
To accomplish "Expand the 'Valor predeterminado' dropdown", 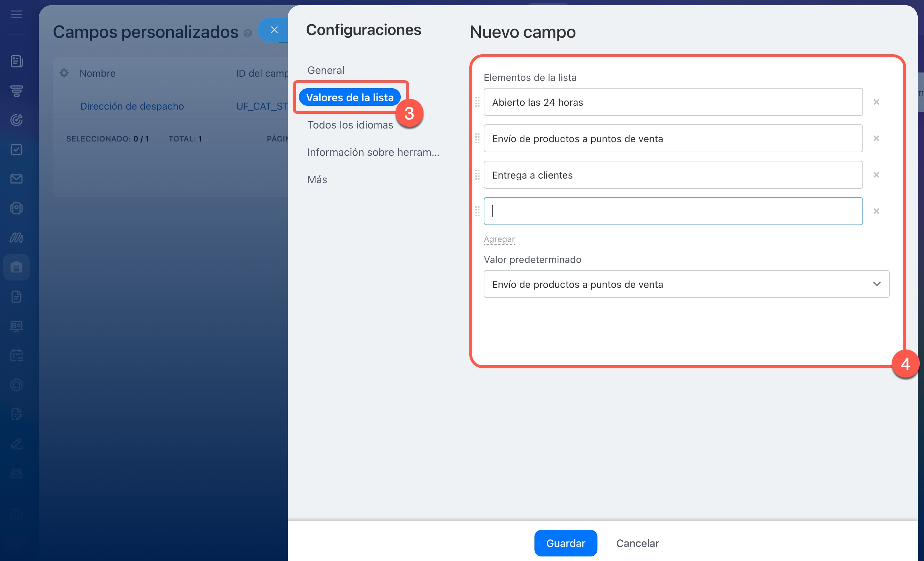I will [686, 284].
